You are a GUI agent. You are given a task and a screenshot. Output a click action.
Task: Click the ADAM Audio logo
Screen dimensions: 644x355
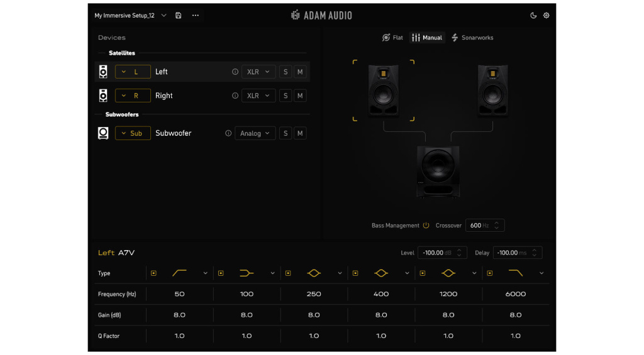point(321,16)
